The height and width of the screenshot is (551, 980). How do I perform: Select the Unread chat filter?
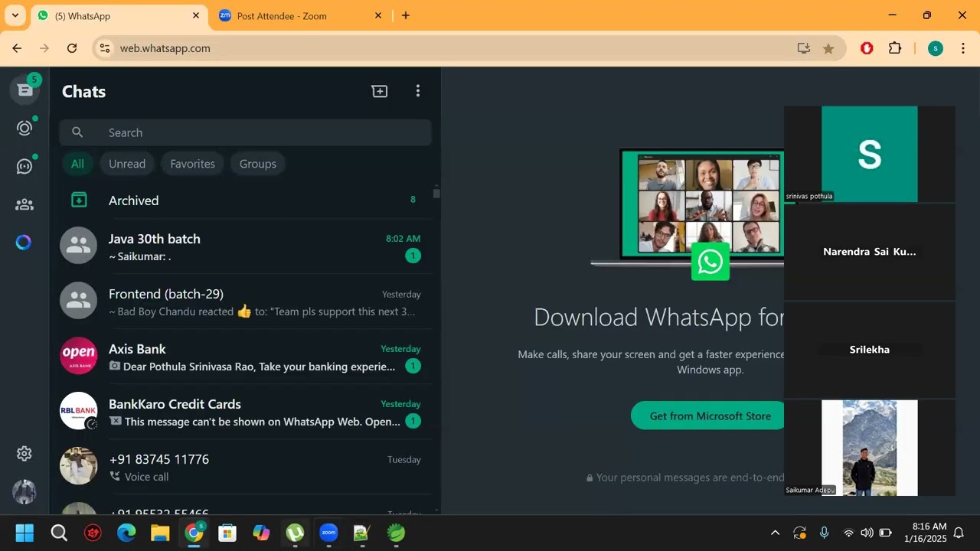[x=127, y=164]
